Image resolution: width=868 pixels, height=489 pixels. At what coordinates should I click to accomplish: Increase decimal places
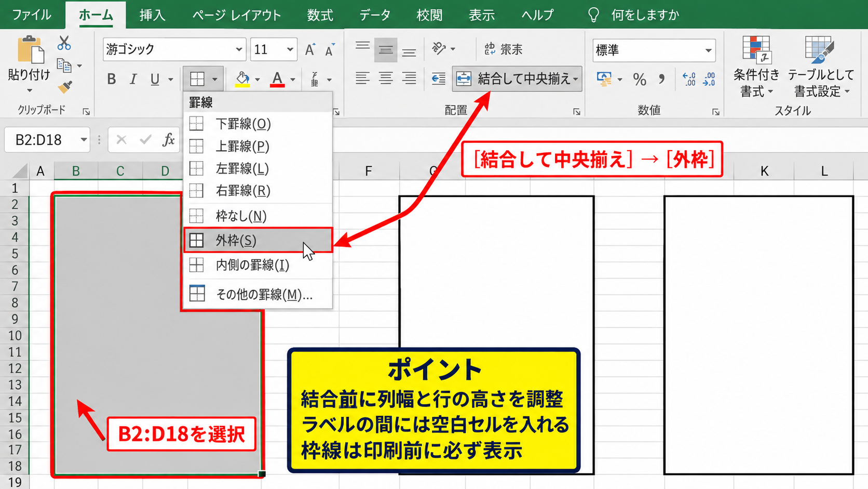pos(689,79)
